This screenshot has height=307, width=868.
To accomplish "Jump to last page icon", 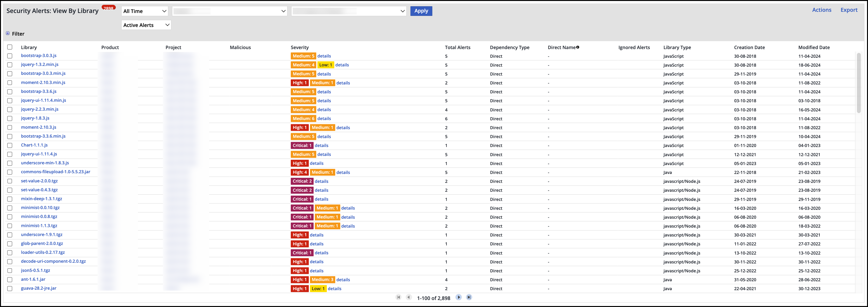I will [469, 297].
